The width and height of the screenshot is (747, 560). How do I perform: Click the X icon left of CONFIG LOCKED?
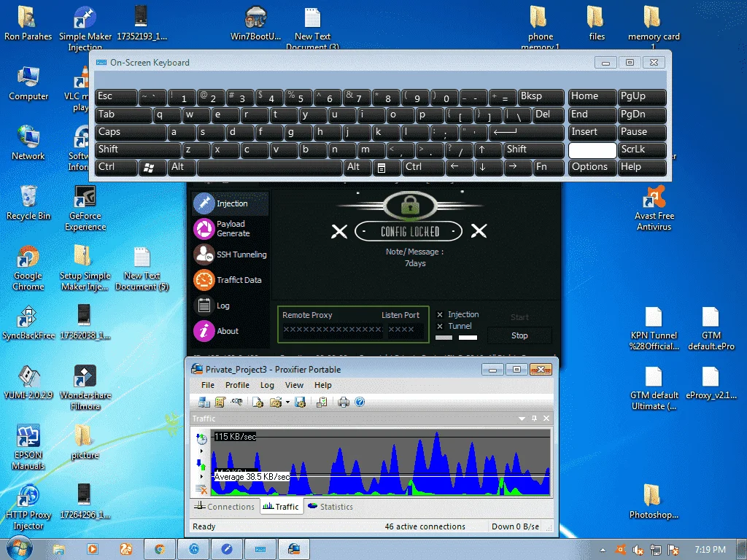[339, 232]
